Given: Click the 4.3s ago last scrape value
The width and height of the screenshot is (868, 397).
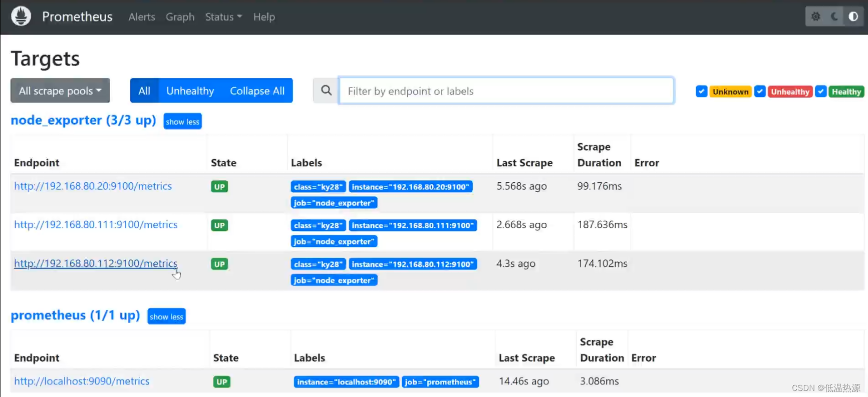Looking at the screenshot, I should 516,263.
